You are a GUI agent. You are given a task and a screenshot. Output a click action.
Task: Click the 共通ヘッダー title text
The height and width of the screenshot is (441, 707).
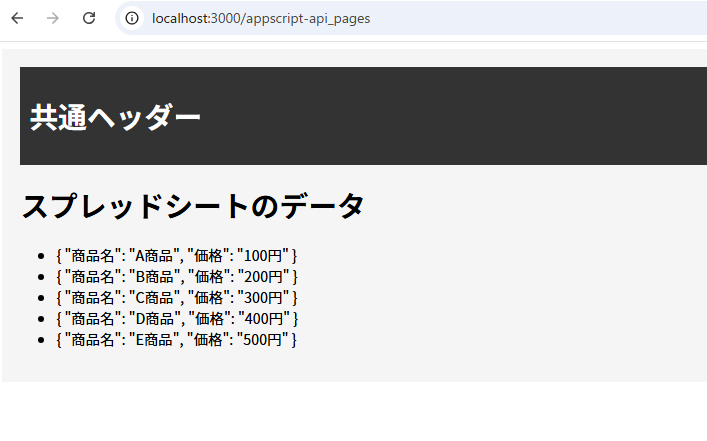click(115, 117)
